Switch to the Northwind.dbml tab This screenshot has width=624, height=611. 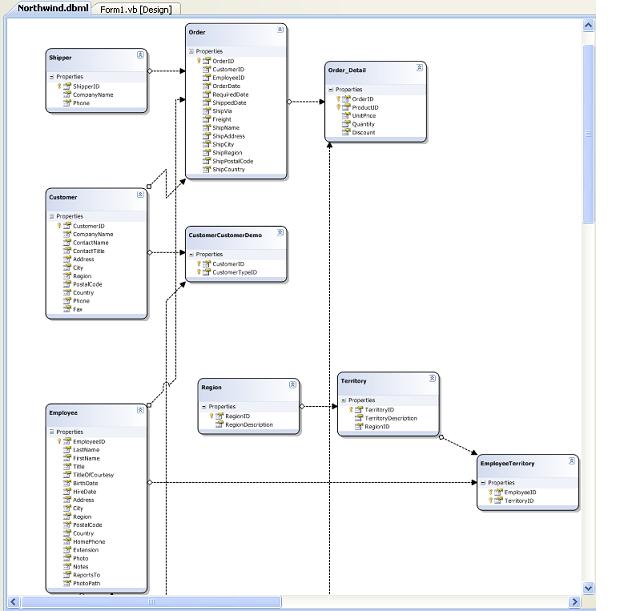53,8
